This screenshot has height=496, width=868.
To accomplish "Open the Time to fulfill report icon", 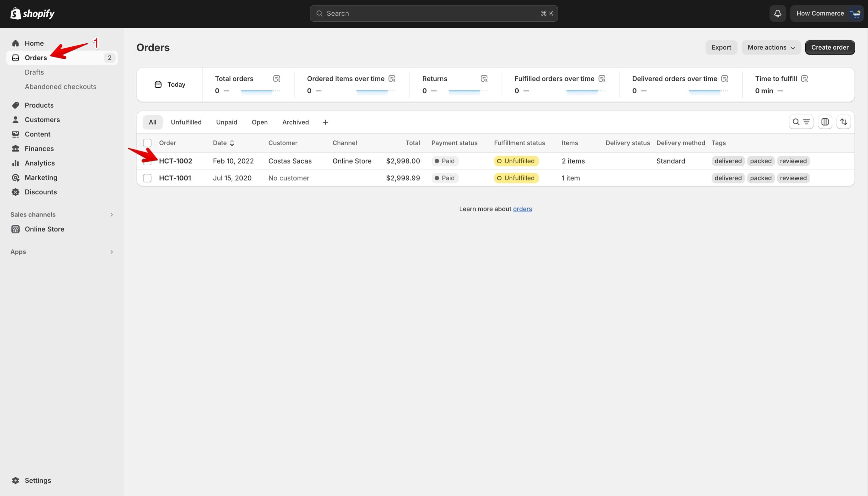I will (x=804, y=79).
